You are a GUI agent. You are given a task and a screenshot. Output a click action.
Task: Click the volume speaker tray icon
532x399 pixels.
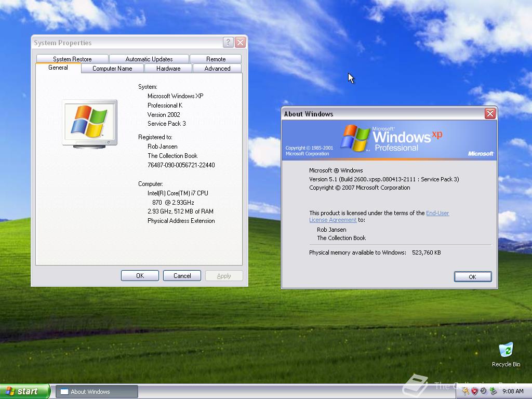pos(484,391)
